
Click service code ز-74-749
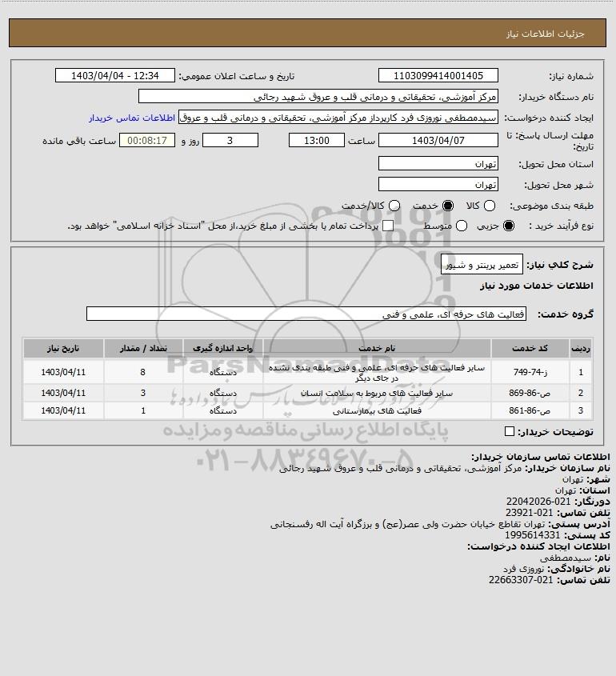(x=530, y=372)
